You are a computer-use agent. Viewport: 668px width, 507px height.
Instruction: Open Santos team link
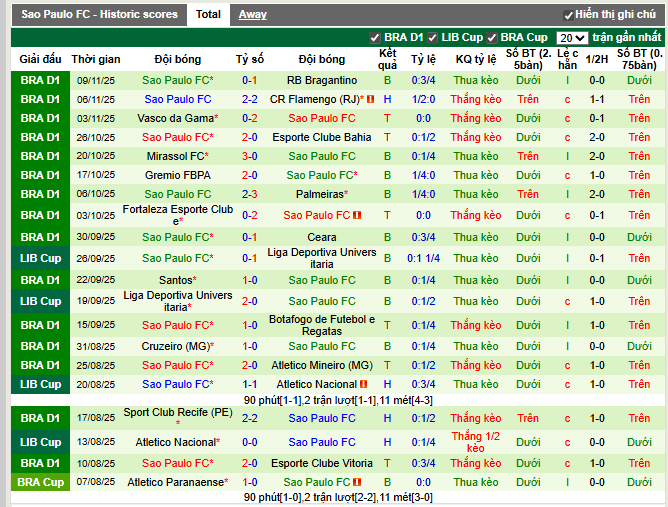pyautogui.click(x=176, y=280)
